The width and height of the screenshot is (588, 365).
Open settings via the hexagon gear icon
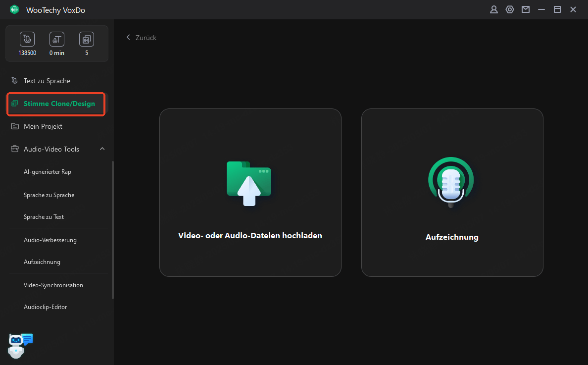(509, 9)
